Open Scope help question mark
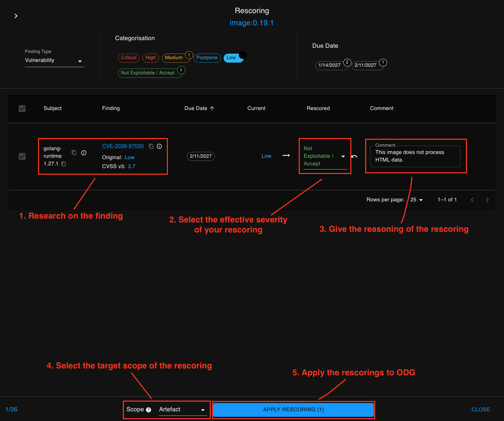The image size is (504, 421). pyautogui.click(x=148, y=410)
